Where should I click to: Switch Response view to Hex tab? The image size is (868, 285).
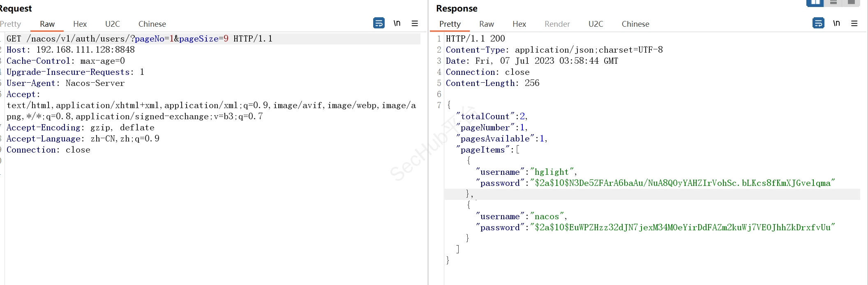click(x=519, y=24)
